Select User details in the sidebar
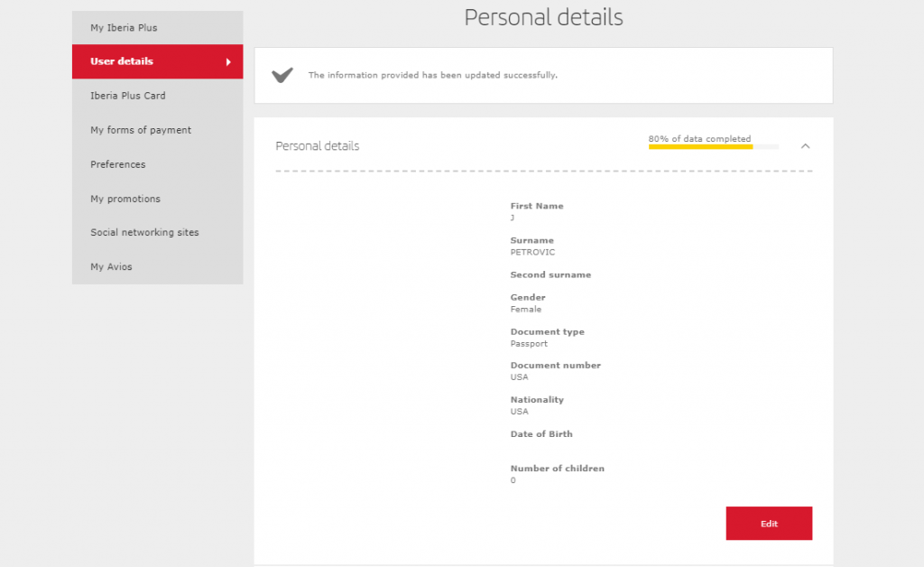 (x=157, y=61)
